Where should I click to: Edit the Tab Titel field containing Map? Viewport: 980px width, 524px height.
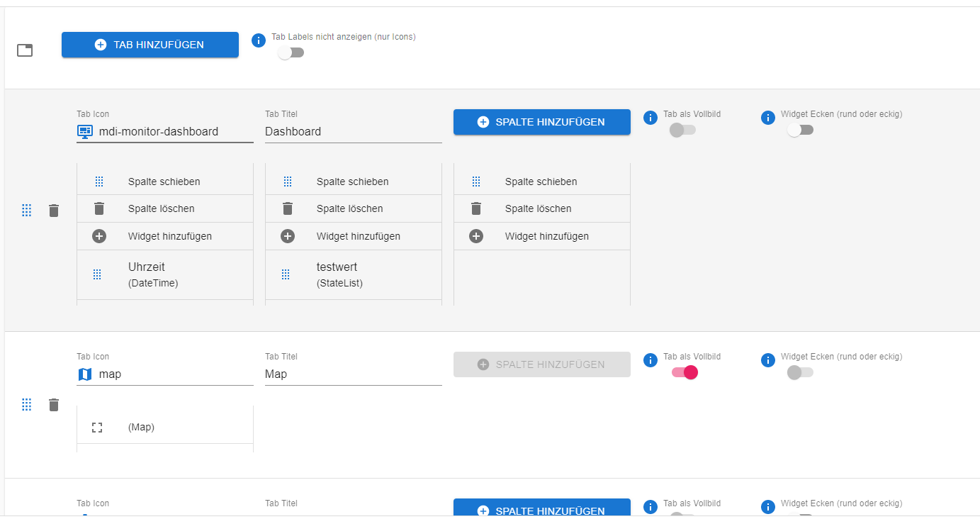click(354, 374)
